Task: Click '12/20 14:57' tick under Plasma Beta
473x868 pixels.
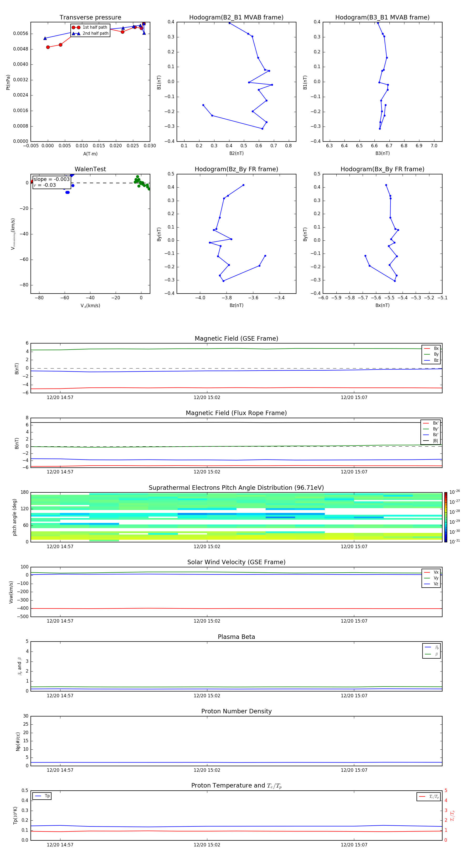Action: click(x=60, y=695)
